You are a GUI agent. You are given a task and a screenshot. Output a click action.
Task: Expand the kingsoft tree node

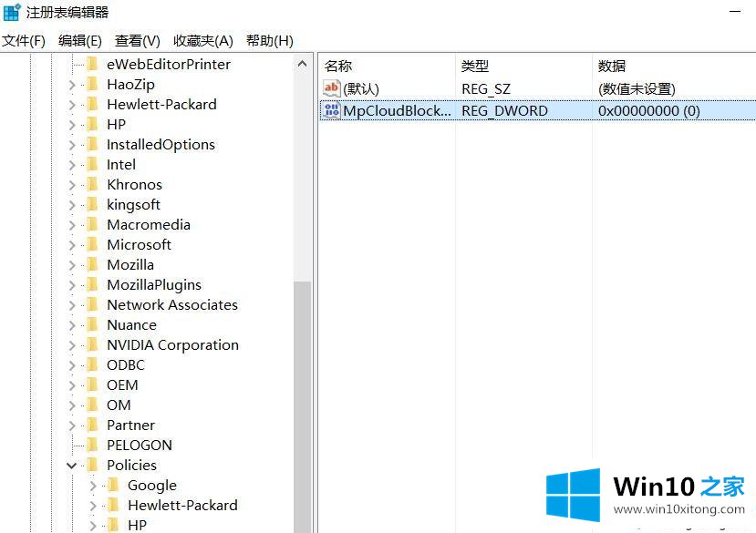(72, 205)
